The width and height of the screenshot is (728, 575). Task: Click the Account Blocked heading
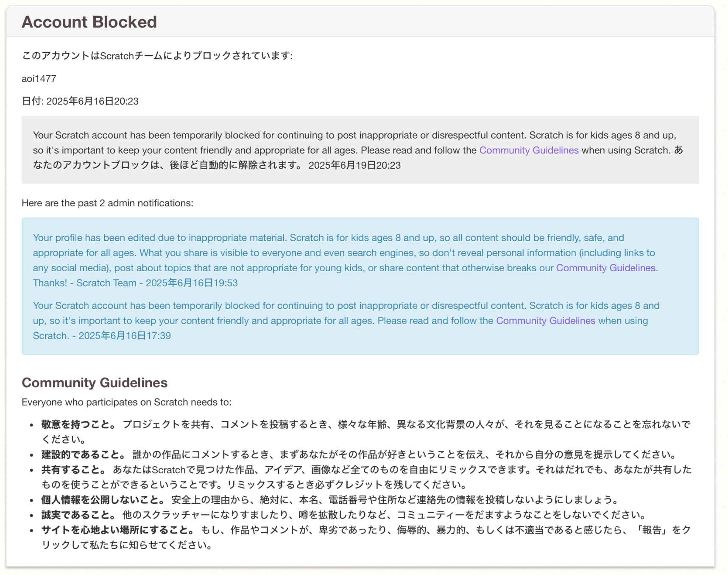tap(89, 22)
